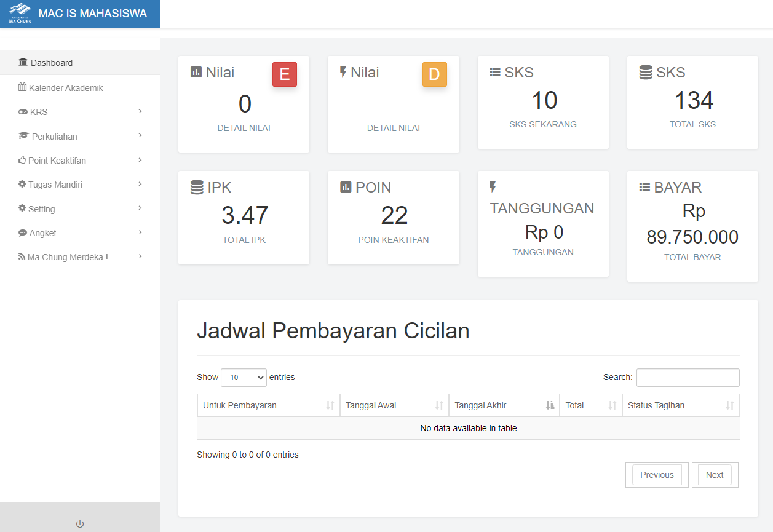
Task: Click the red E grade badge
Action: 285,74
